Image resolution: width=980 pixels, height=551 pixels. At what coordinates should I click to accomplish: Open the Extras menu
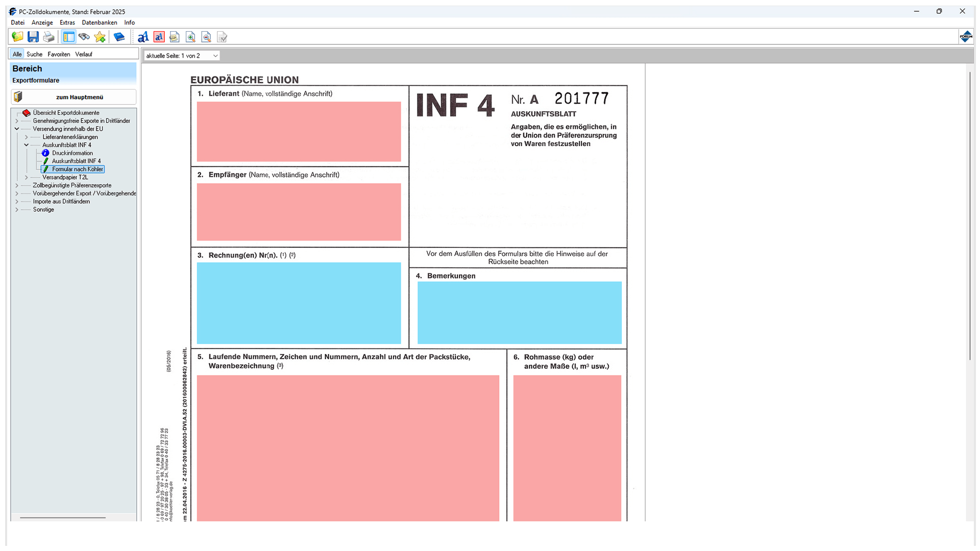(67, 22)
